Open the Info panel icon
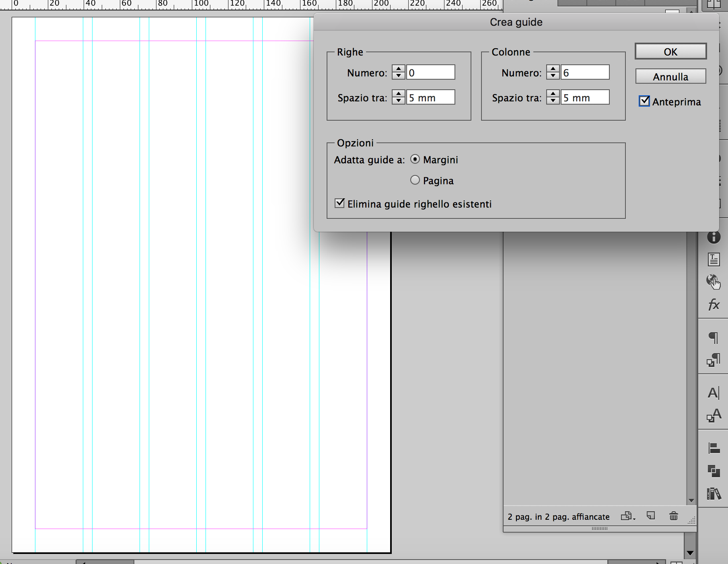Viewport: 728px width, 564px height. point(714,238)
